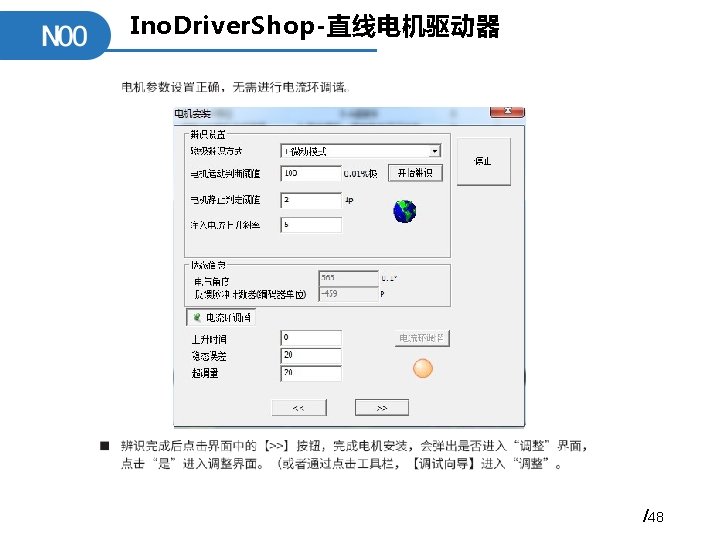The width and height of the screenshot is (720, 540).
Task: Click the 磁极辨识方式 label
Action: 216,151
